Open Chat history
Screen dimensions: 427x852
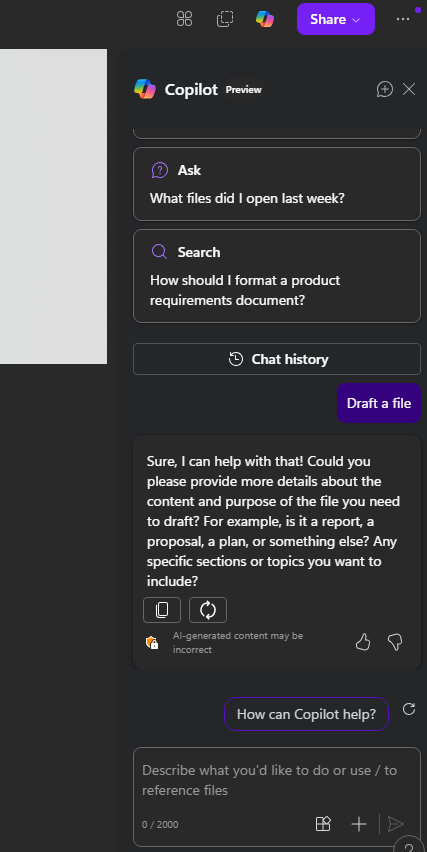pos(277,359)
